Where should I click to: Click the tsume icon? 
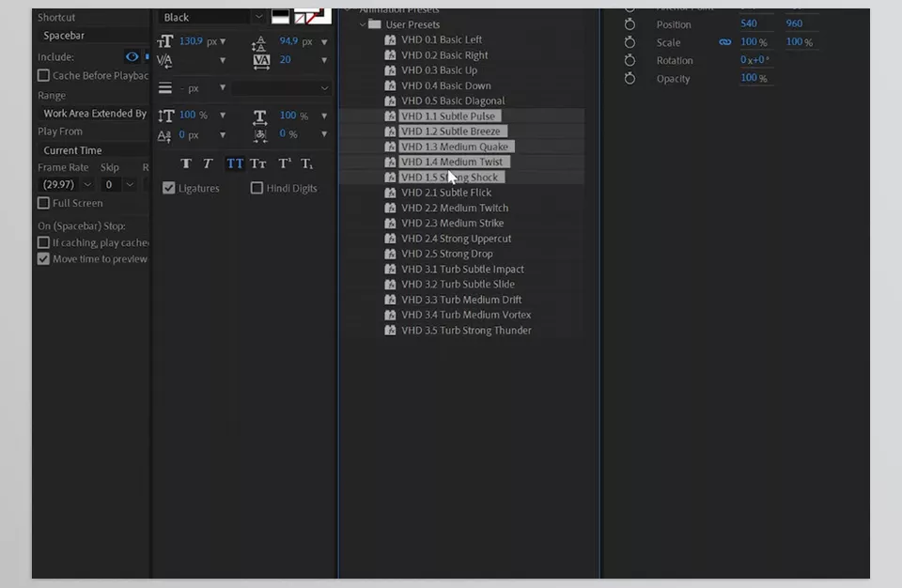pyautogui.click(x=260, y=135)
